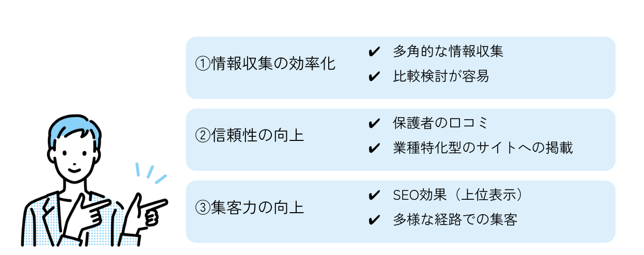Click the checkmark before 業種特化型のサイトへの掲載

(x=373, y=149)
